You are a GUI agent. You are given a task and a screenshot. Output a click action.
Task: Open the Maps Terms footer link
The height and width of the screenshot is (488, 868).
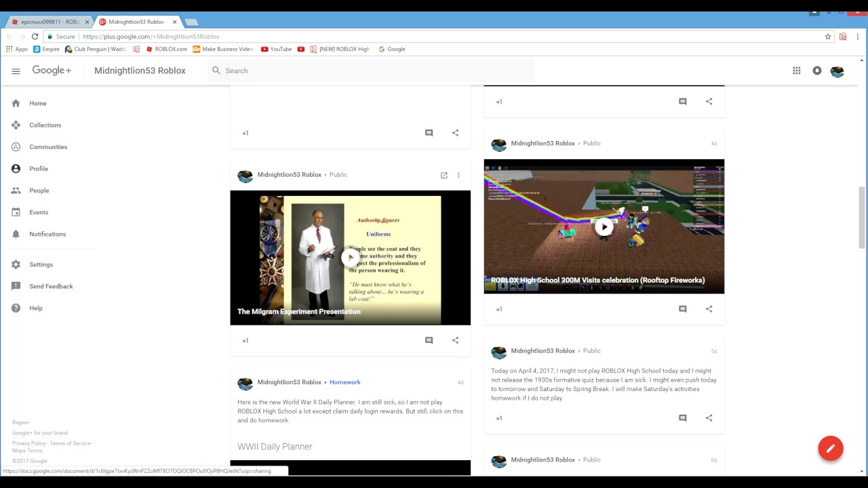(x=27, y=451)
